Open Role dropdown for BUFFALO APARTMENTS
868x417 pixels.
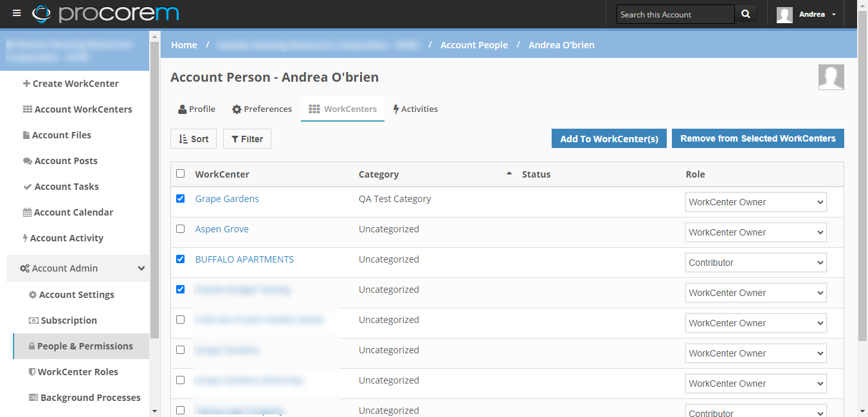pyautogui.click(x=756, y=263)
